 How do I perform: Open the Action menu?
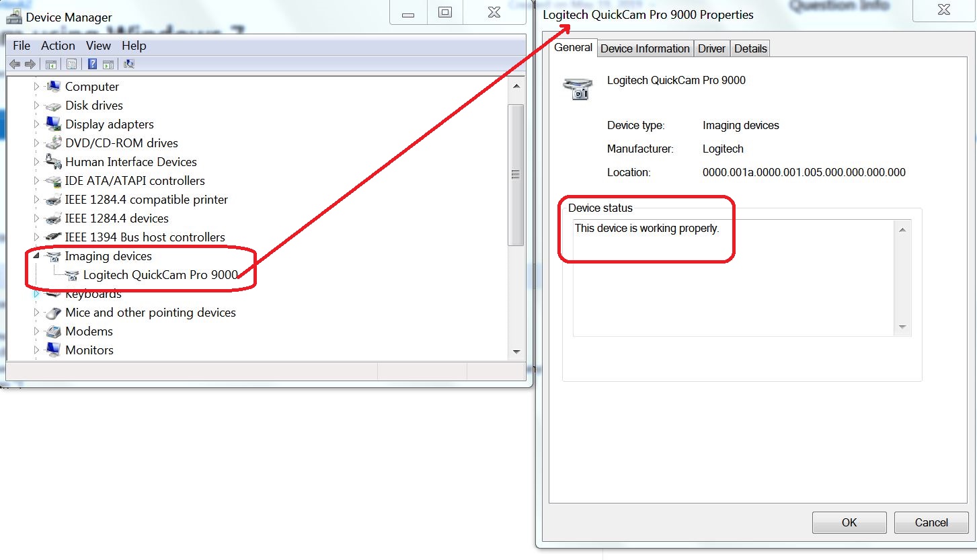(58, 46)
